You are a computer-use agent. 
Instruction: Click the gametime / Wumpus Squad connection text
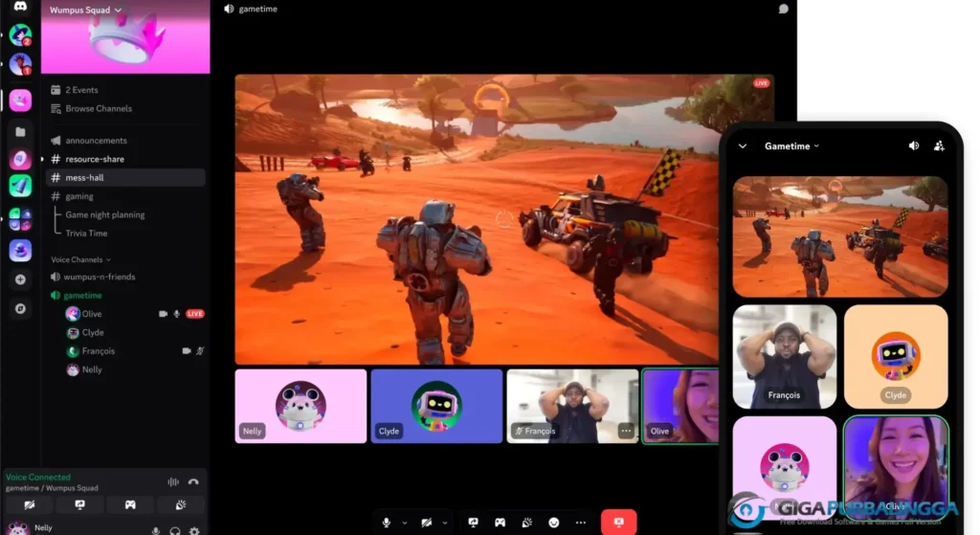[x=52, y=488]
